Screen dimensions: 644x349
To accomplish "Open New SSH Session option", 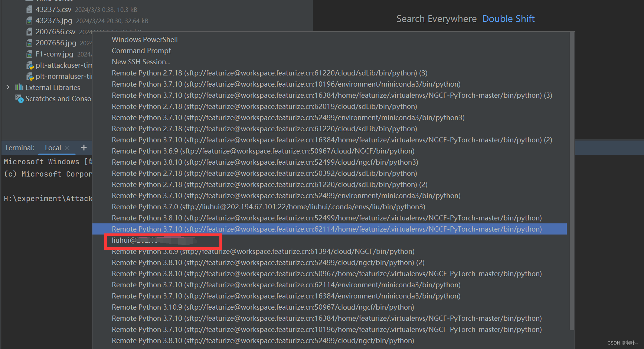I will (x=141, y=62).
